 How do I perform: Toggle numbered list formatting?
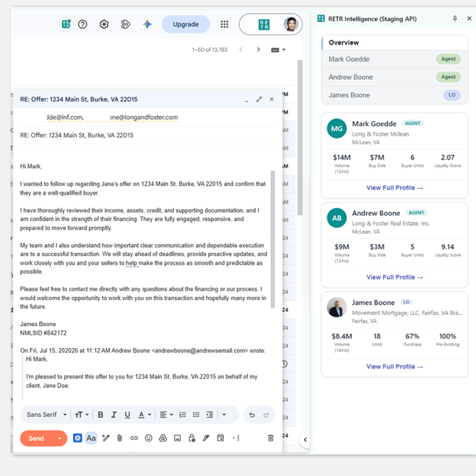coord(183,415)
